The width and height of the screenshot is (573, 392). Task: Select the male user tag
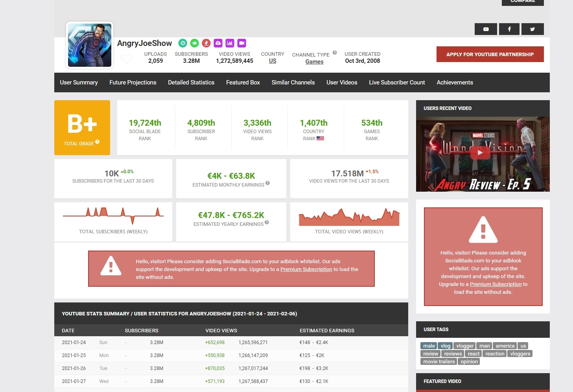[429, 346]
